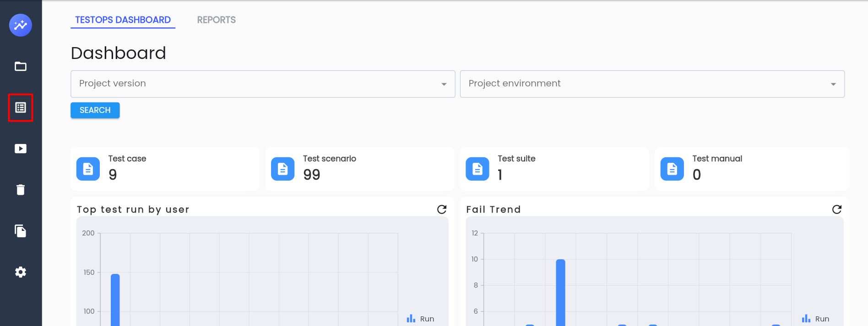The width and height of the screenshot is (868, 326).
Task: Click the blue bar in Top test run chart
Action: coord(115,300)
